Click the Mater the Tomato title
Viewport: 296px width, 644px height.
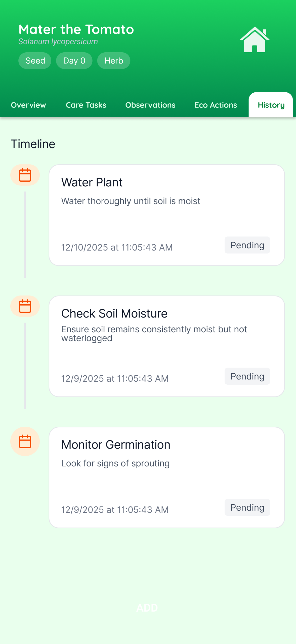pos(76,29)
